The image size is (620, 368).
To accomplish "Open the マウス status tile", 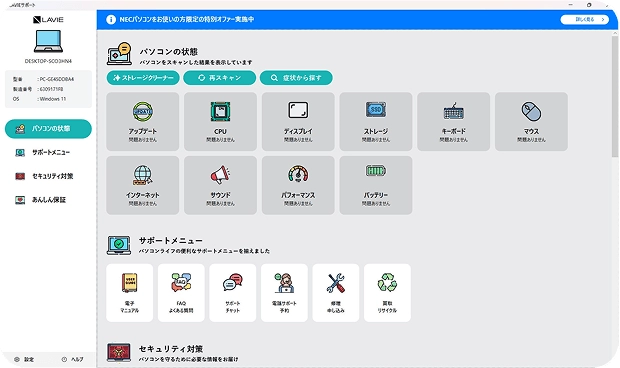I will tap(531, 122).
